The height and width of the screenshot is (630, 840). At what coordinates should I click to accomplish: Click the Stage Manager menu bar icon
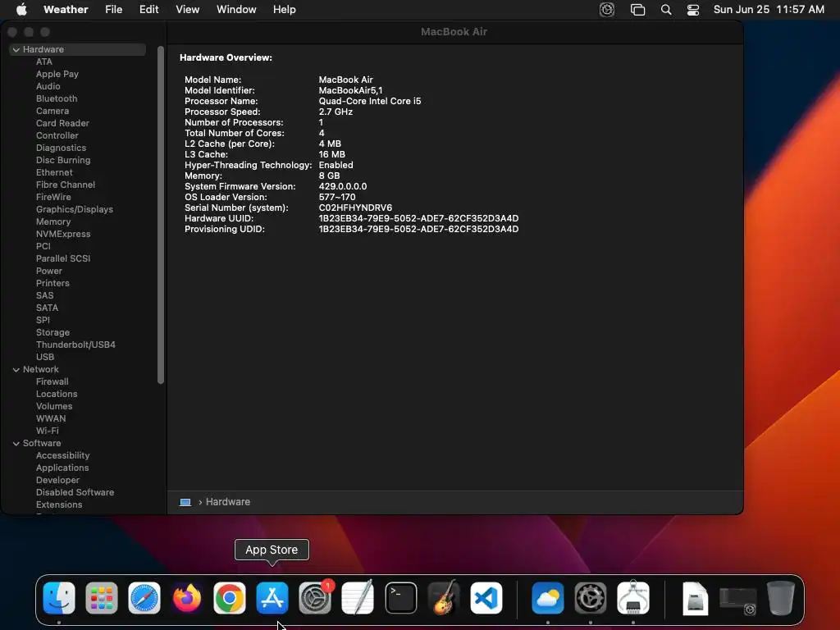coord(637,10)
